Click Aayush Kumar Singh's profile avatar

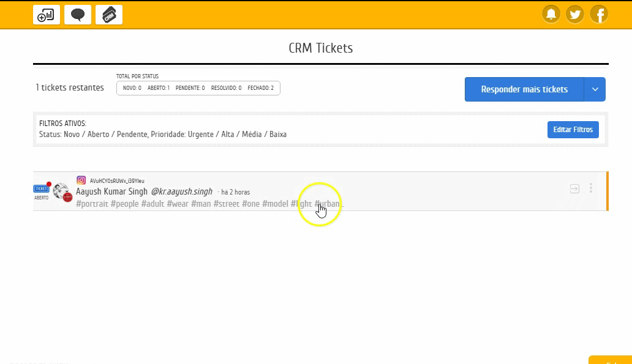(x=61, y=191)
